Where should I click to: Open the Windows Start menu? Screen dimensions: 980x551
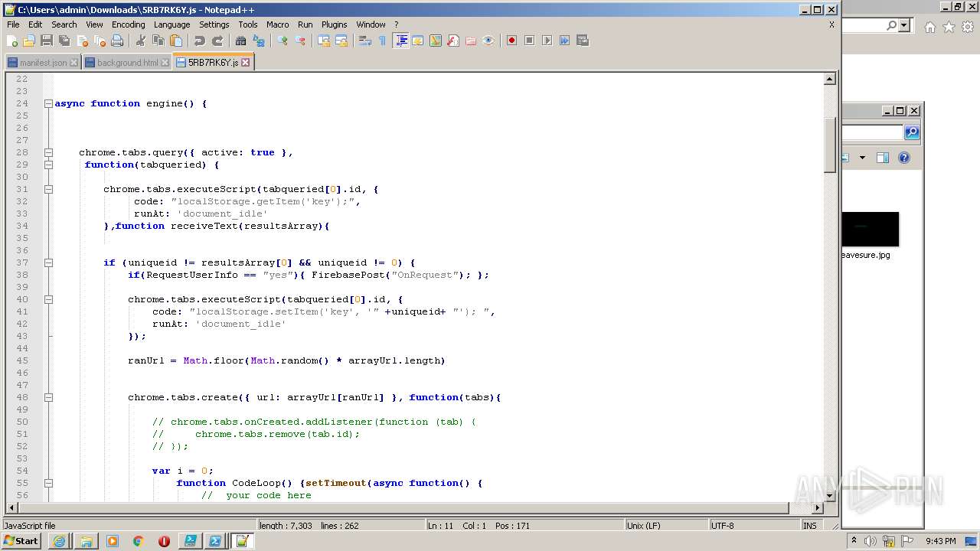(21, 541)
